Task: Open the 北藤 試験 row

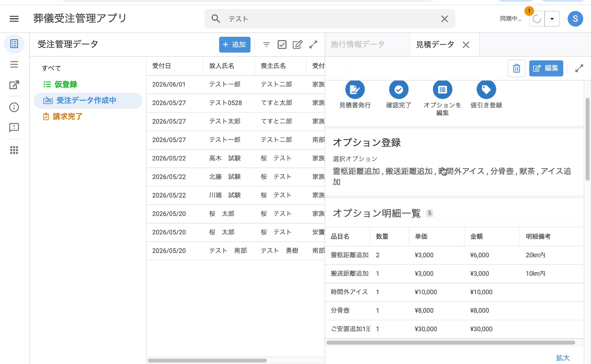Action: [x=236, y=177]
